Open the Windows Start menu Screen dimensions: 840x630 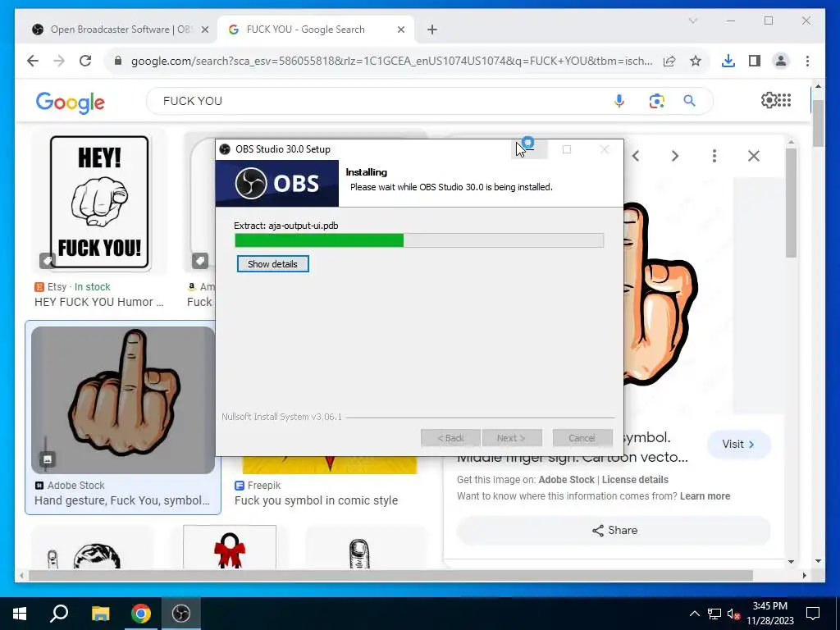20,614
